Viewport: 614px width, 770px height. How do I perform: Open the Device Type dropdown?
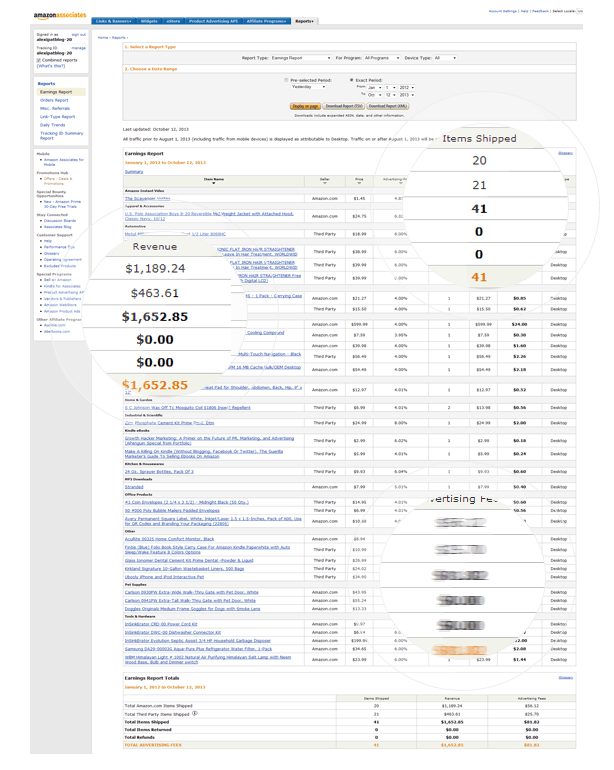[445, 58]
